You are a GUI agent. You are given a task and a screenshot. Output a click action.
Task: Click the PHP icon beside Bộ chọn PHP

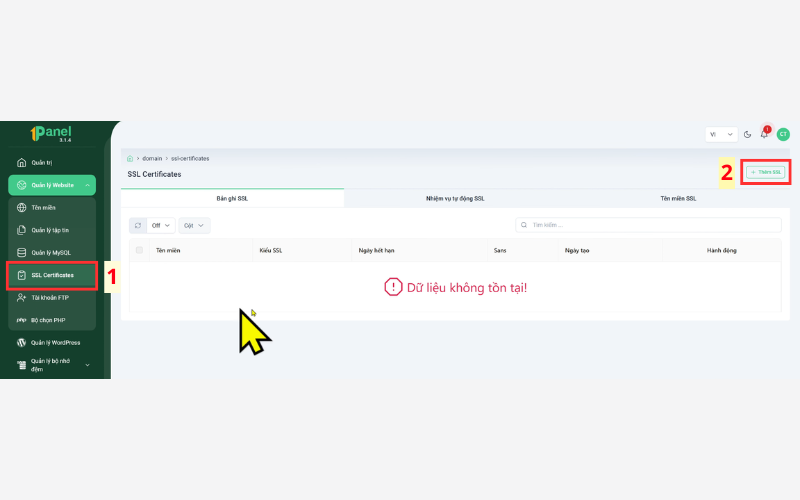[21, 320]
